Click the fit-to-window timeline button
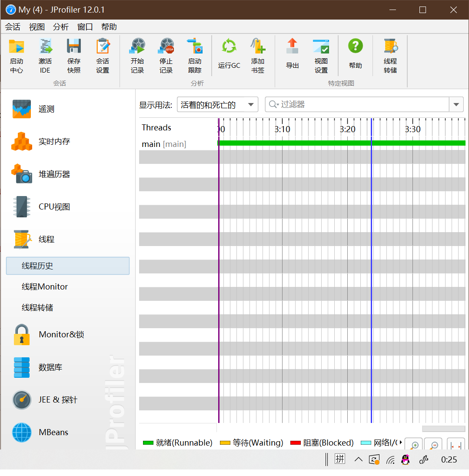The width and height of the screenshot is (469, 476). (456, 444)
